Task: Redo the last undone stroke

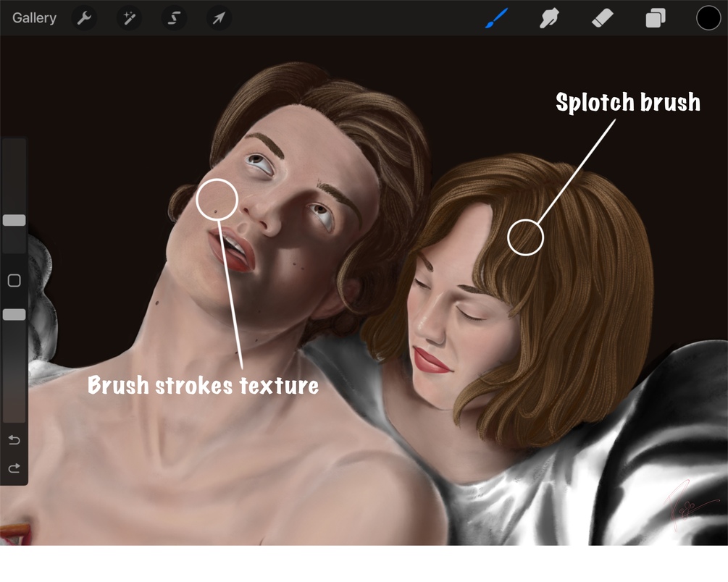Action: (x=14, y=468)
